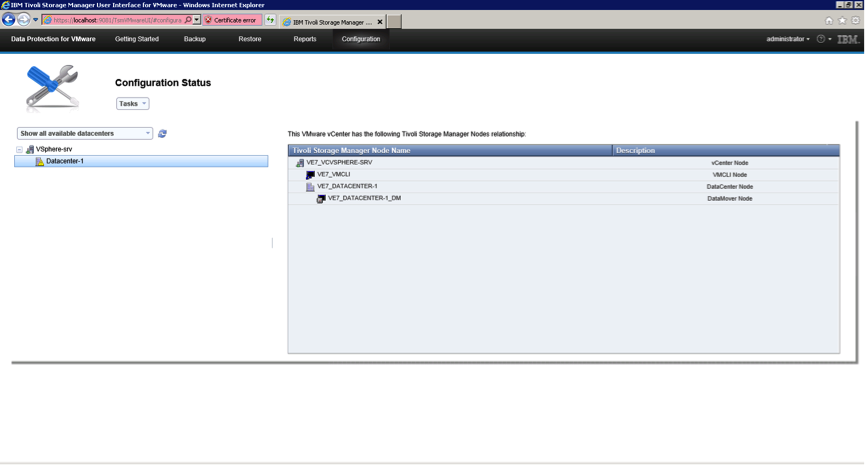This screenshot has width=865, height=465.
Task: Click the VE7_DATACENTER-1_DM data mover icon
Action: pyautogui.click(x=321, y=199)
